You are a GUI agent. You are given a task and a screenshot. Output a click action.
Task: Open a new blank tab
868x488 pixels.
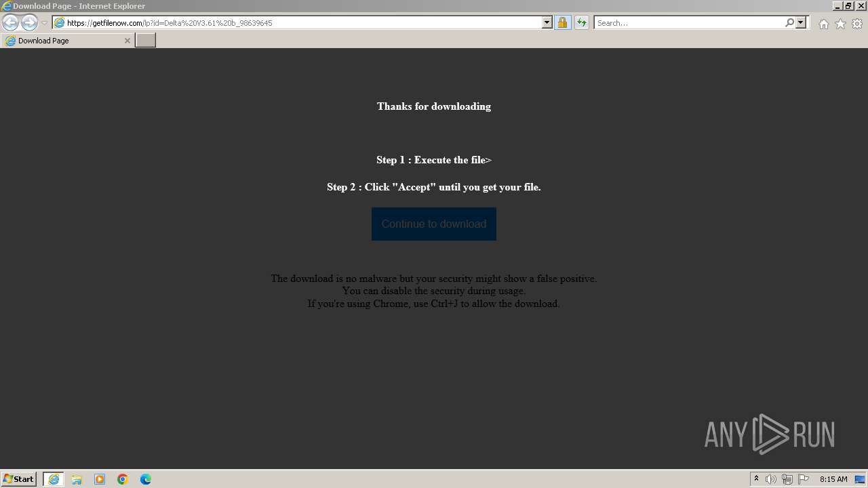tap(146, 41)
